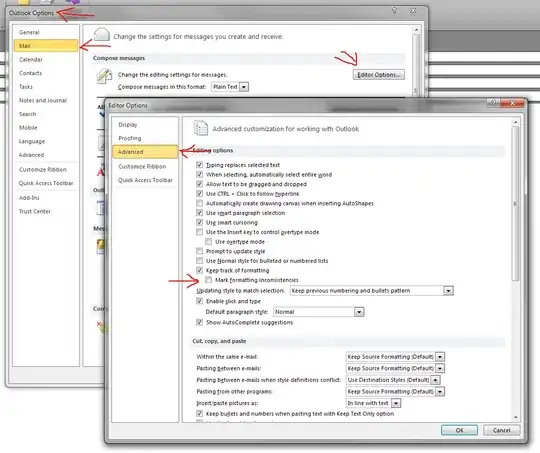540x453 pixels.
Task: Select General in Outlook Options sidebar
Action: 46,32
